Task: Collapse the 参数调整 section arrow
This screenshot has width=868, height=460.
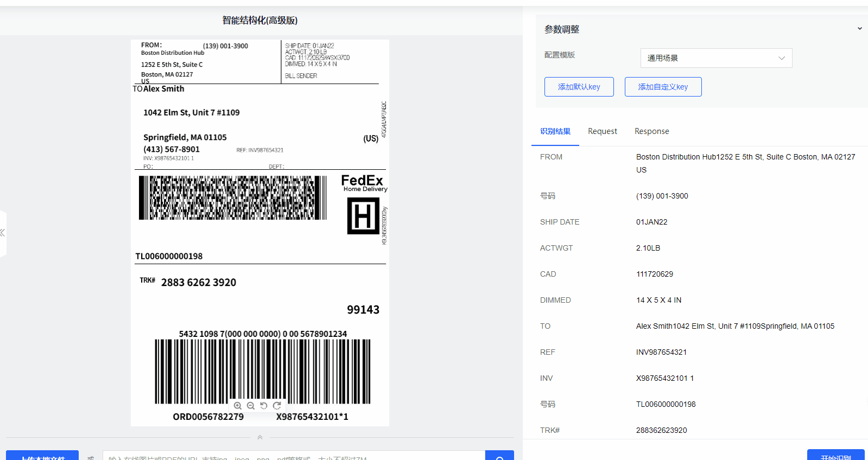Action: point(860,29)
